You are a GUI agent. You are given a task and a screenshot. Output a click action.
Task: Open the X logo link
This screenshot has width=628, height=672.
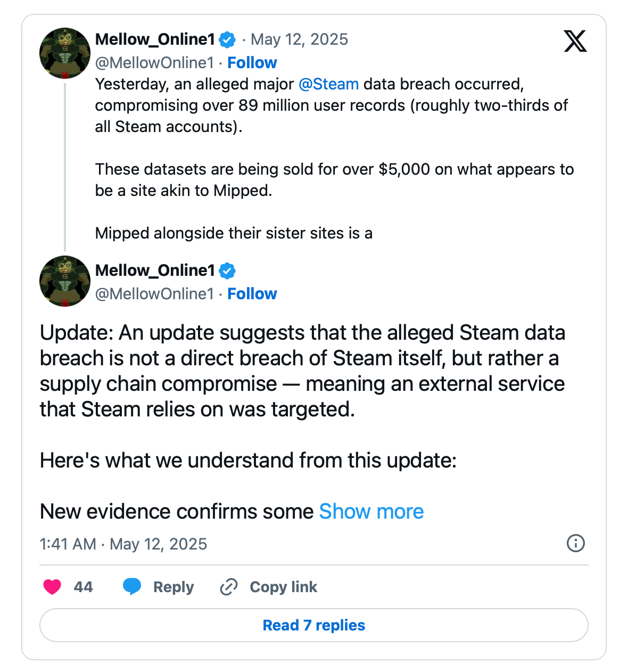pos(575,41)
